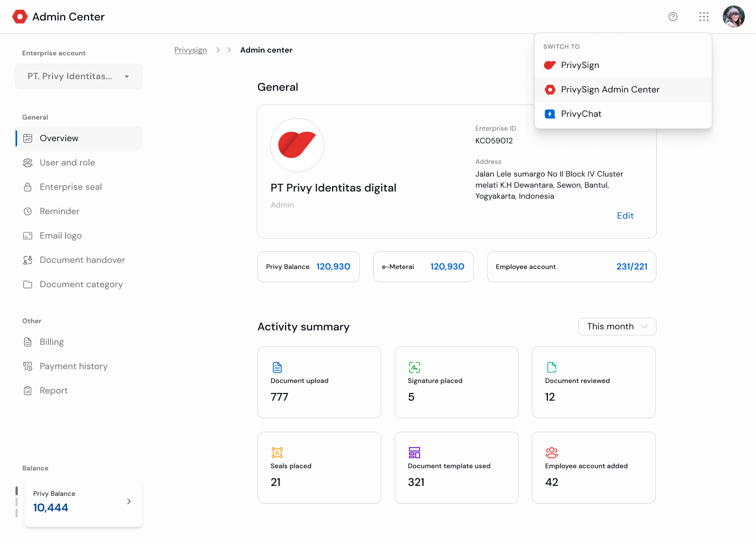756x544 pixels.
Task: Switch to PrivySign in the app menu
Action: (x=623, y=65)
